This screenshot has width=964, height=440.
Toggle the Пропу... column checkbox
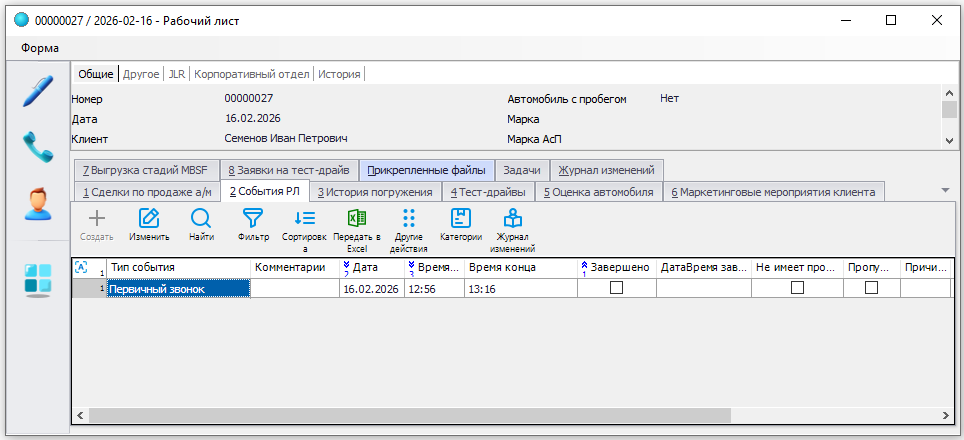click(x=871, y=288)
